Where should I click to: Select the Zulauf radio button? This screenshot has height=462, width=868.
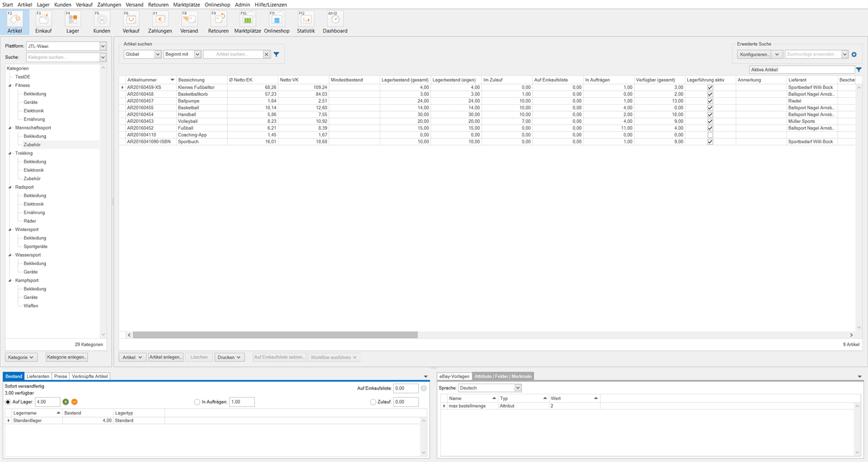point(373,402)
